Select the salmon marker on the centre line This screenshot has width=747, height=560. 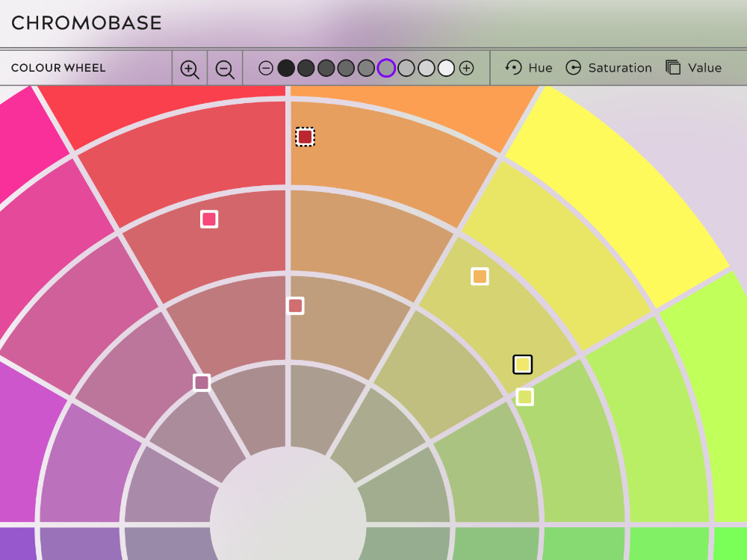pos(295,305)
